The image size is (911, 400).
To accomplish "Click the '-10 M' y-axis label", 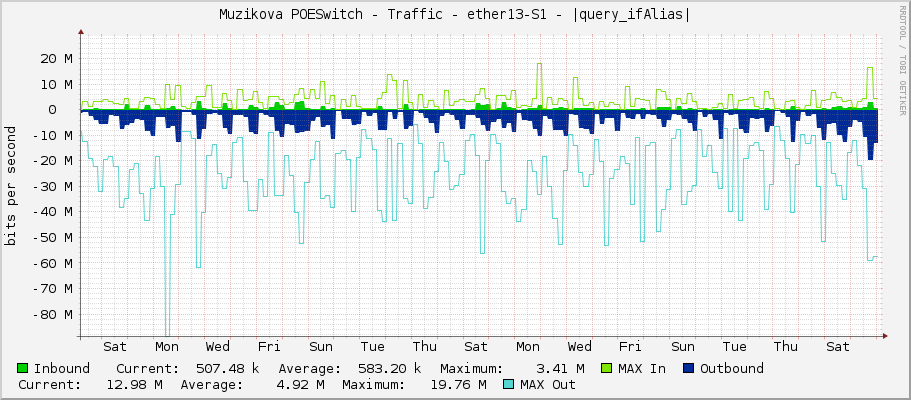I will 52,135.
